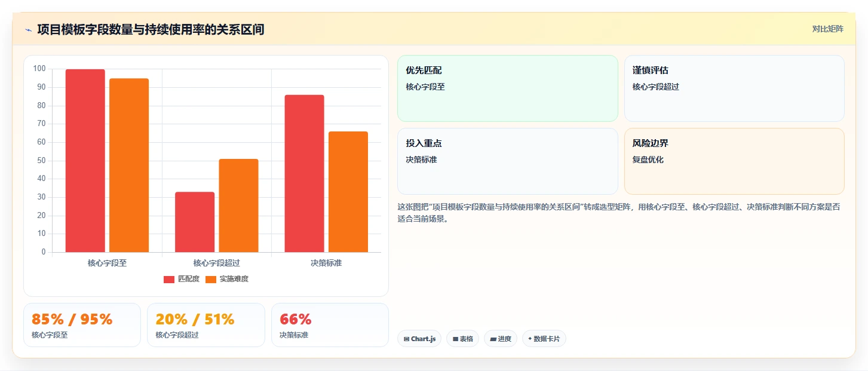The height and width of the screenshot is (371, 868).
Task: Select the red 核心字段至 匹配度 bar
Action: (85, 161)
